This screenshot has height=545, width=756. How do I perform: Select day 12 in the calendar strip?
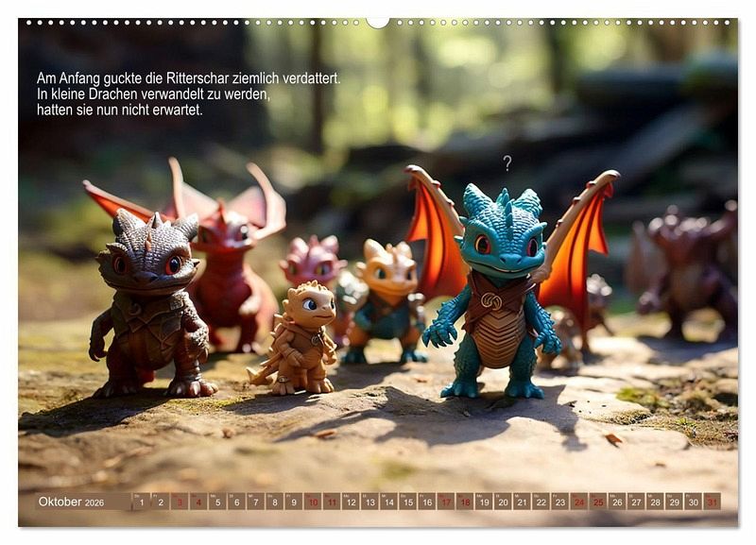pos(351,502)
